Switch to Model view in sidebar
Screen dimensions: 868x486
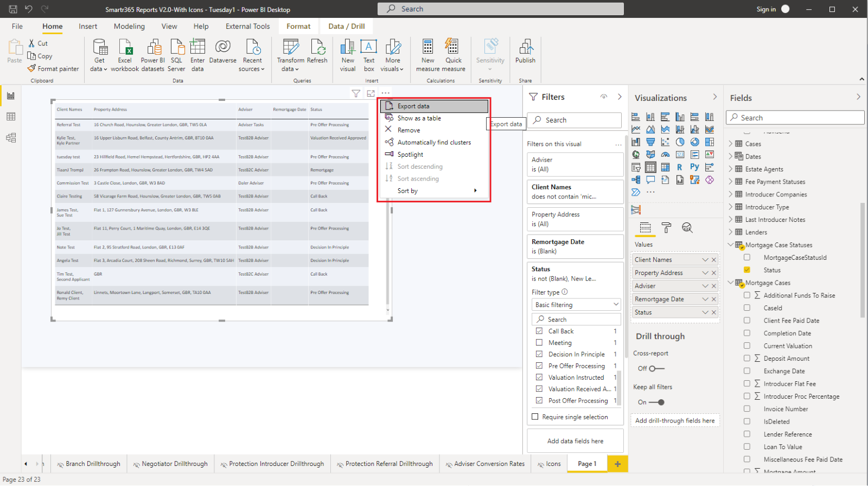[11, 138]
